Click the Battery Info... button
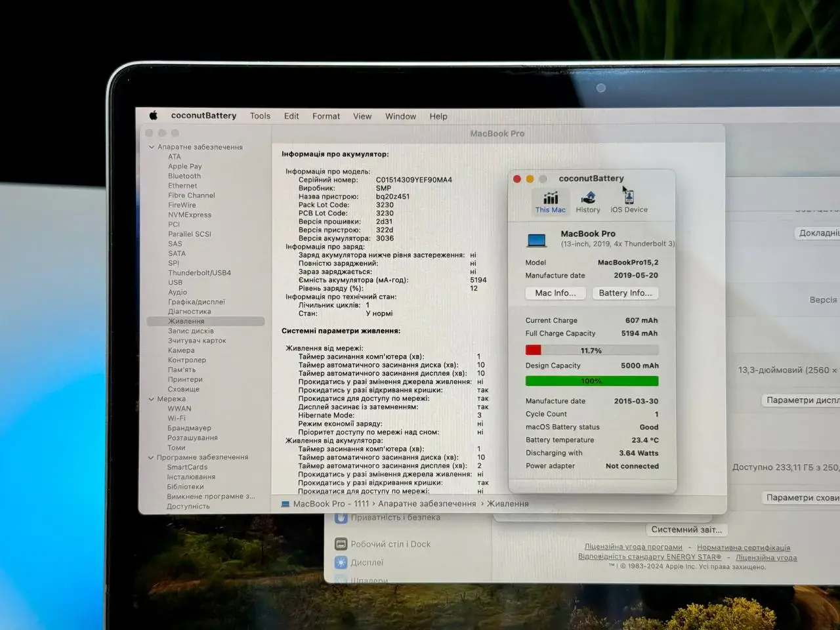Viewport: 840px width, 630px height. (x=625, y=293)
